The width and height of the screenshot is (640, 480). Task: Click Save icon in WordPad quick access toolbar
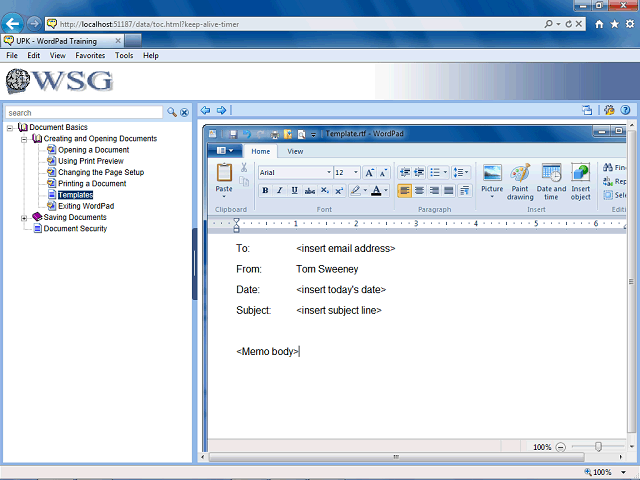point(233,134)
